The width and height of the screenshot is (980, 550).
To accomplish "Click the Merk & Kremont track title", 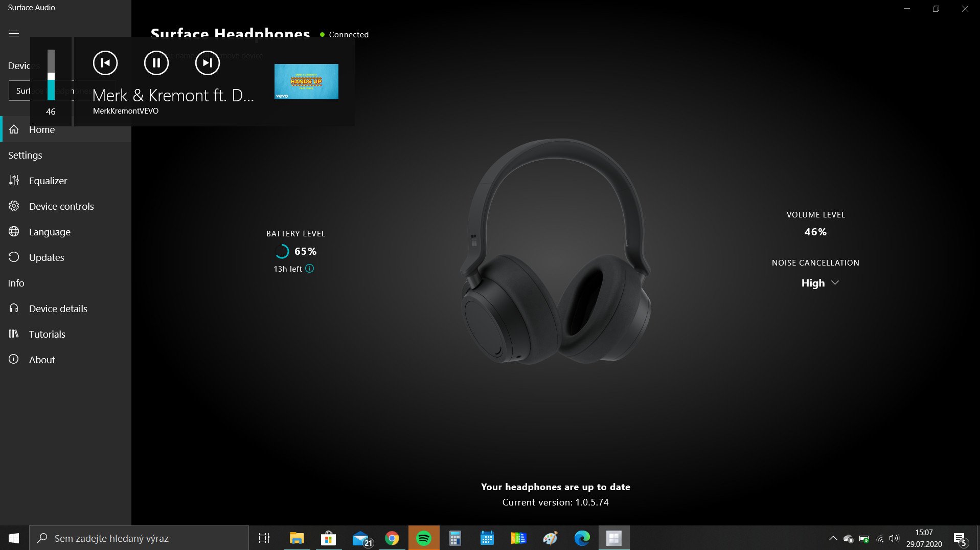I will [x=173, y=96].
